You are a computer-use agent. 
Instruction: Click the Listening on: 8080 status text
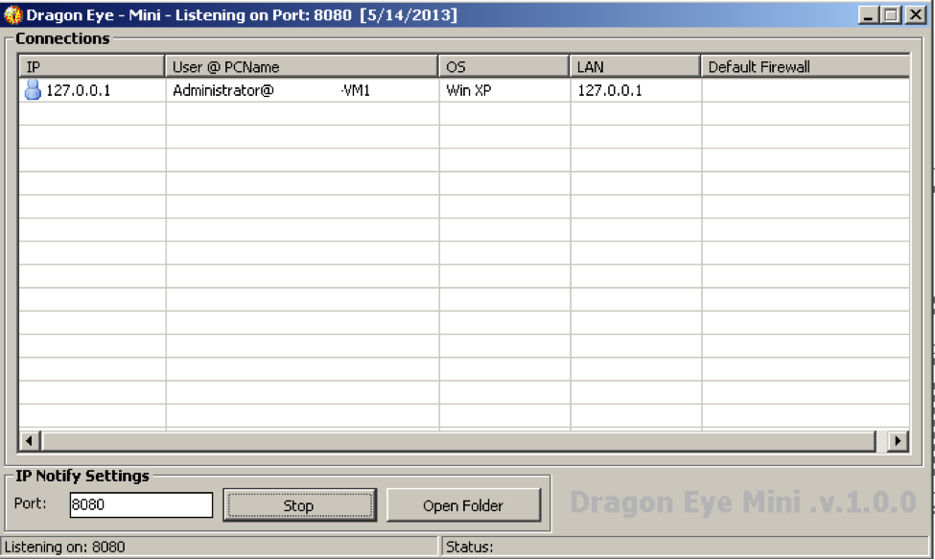point(65,547)
